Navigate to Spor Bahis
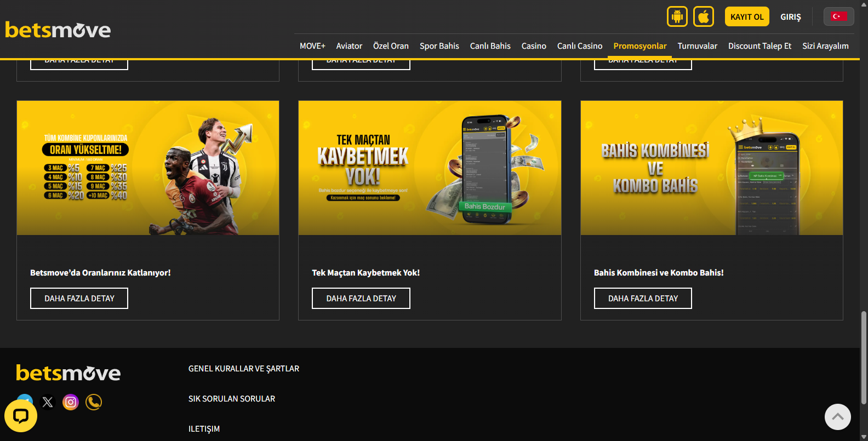 (x=439, y=46)
